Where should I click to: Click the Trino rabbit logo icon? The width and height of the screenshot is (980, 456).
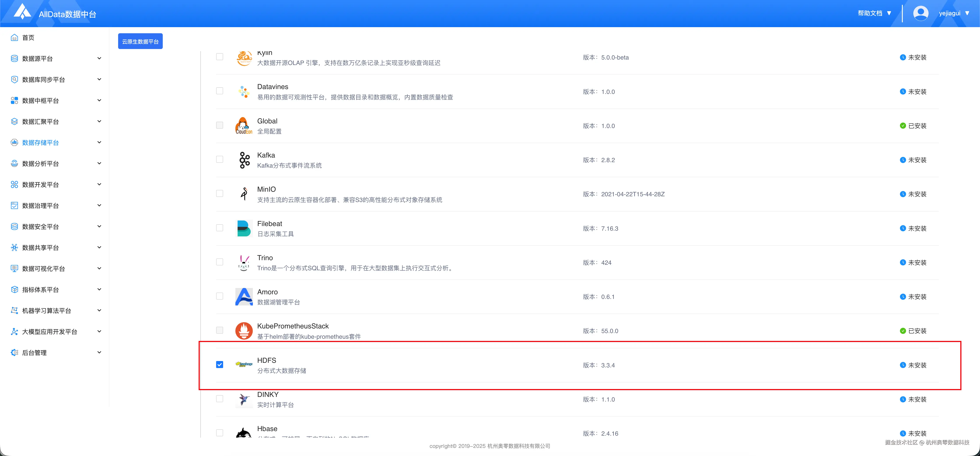click(x=244, y=262)
